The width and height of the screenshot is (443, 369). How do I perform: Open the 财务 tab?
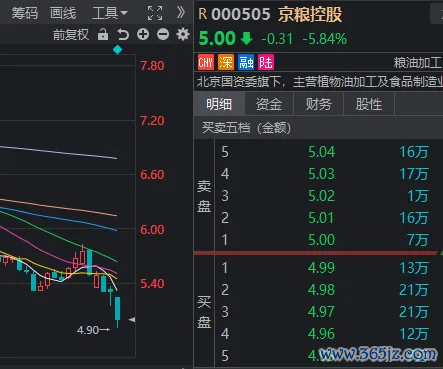(x=319, y=104)
